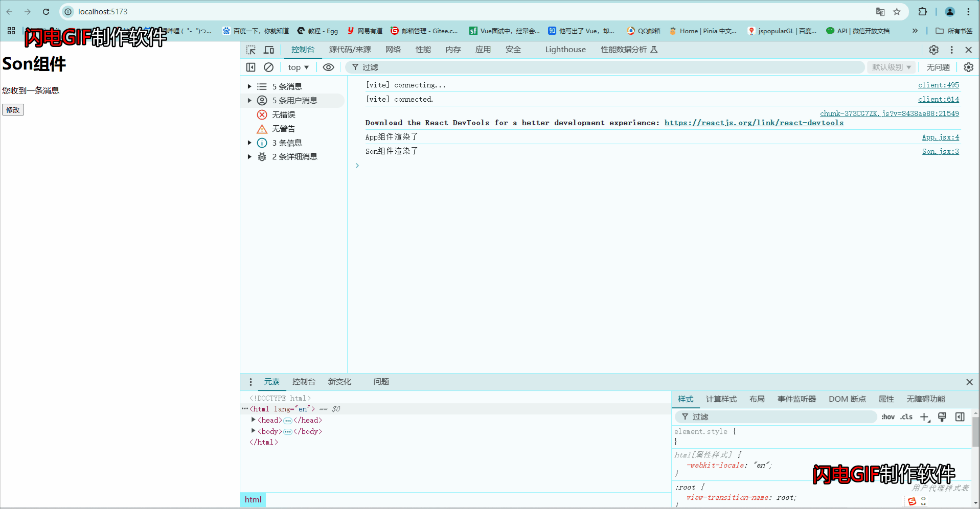This screenshot has width=980, height=509.
Task: Click the translate icon in the address bar
Action: [880, 11]
